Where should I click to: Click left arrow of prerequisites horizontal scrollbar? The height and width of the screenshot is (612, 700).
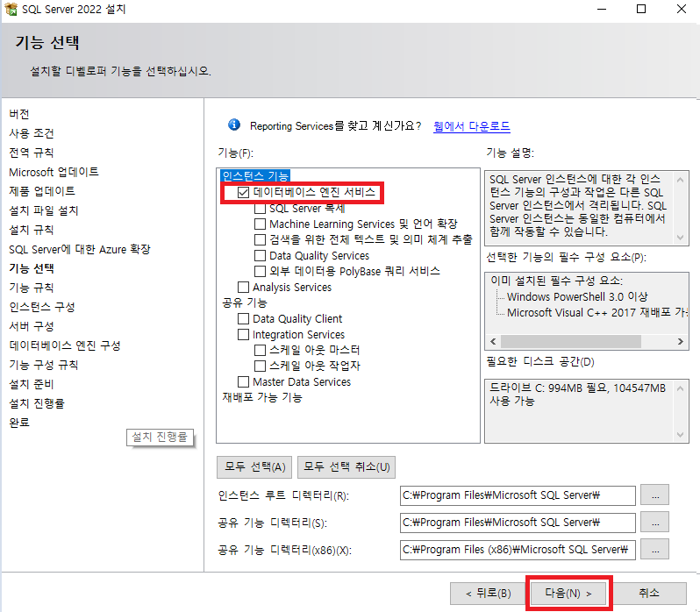coord(493,341)
